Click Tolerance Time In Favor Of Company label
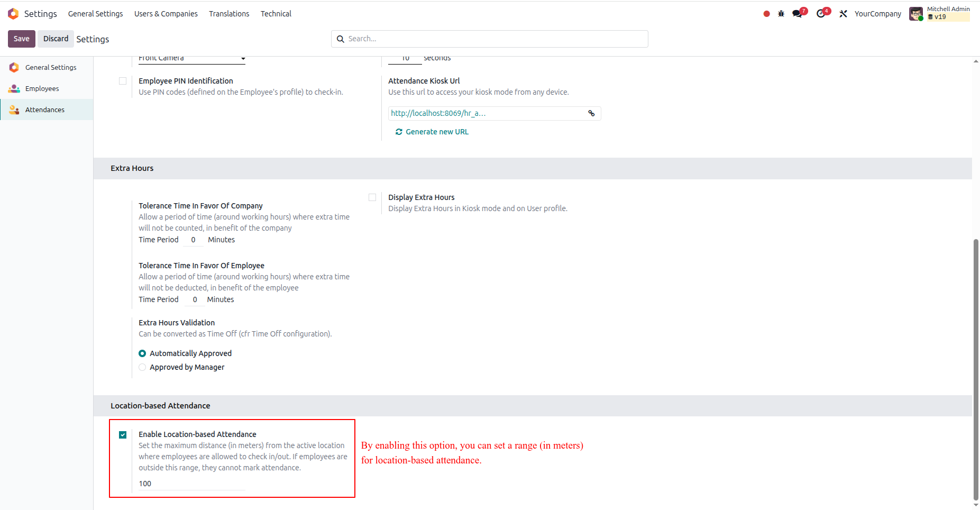The height and width of the screenshot is (510, 980). pyautogui.click(x=200, y=206)
